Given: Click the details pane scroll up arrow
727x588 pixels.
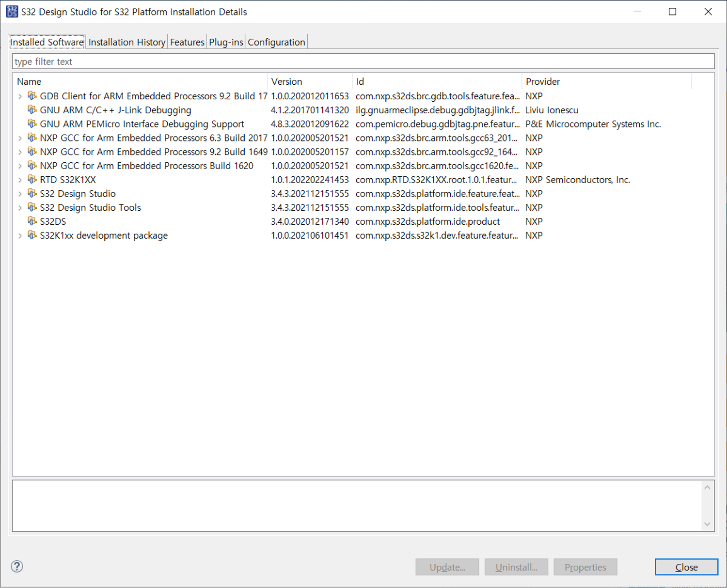Looking at the screenshot, I should tap(707, 487).
